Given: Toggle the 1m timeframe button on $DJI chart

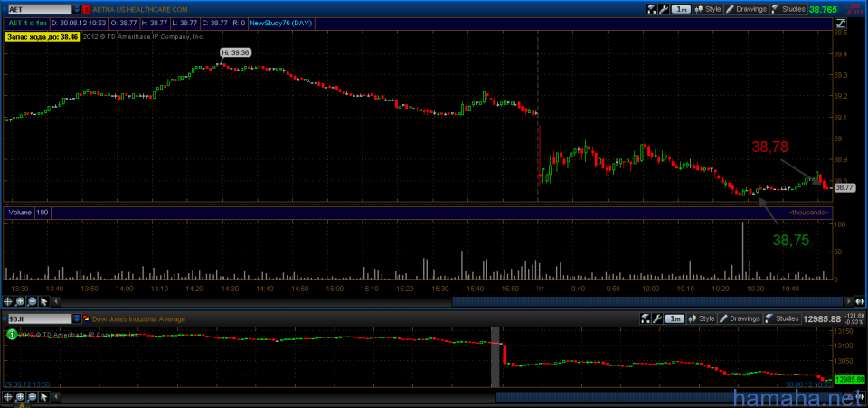Looking at the screenshot, I should click(675, 318).
